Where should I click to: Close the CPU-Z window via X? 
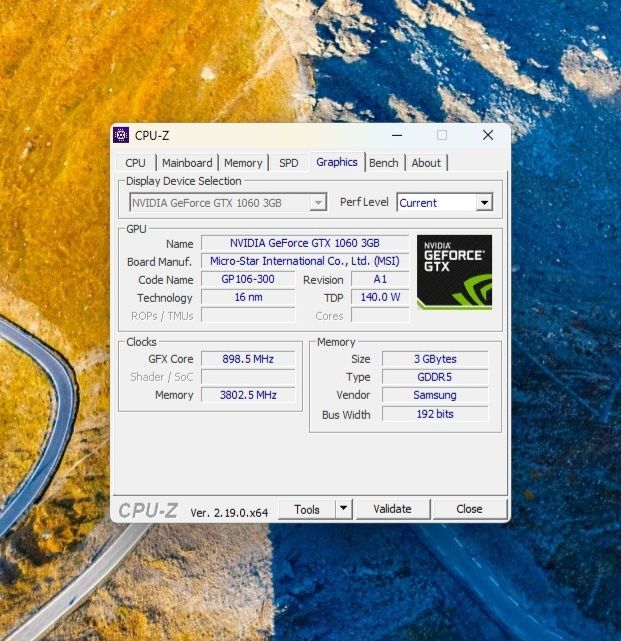pos(488,135)
